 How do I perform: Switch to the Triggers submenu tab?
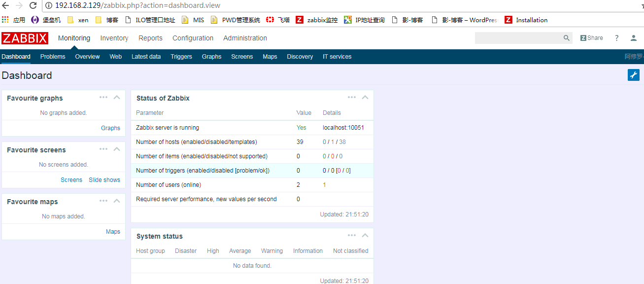tap(181, 57)
